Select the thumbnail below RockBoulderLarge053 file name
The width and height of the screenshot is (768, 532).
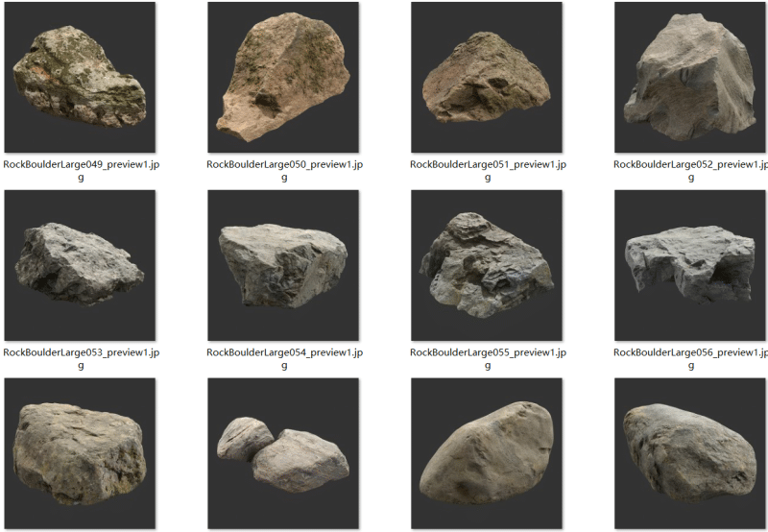pos(80,453)
